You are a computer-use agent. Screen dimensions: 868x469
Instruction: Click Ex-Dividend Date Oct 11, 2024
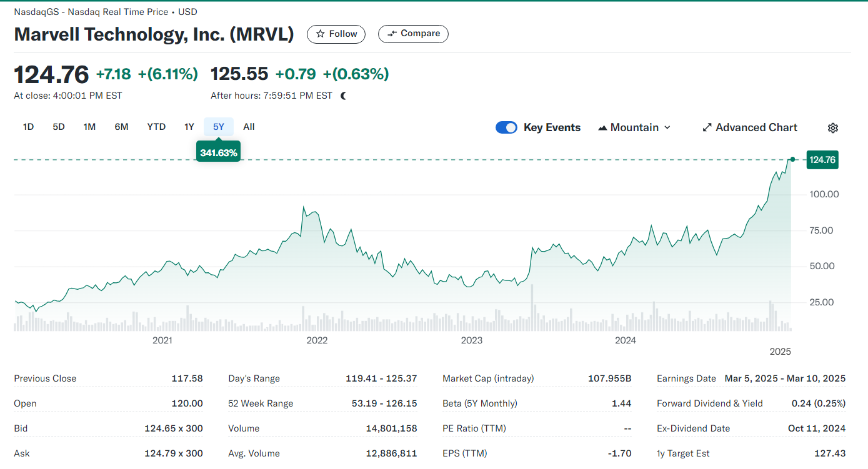817,428
